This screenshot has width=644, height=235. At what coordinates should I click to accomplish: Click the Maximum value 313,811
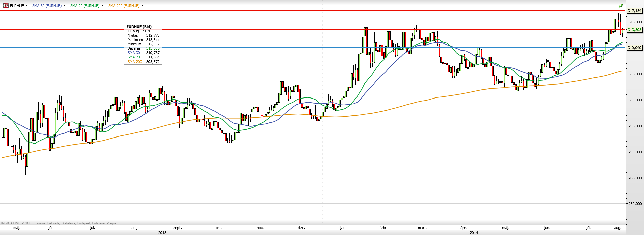coord(153,40)
